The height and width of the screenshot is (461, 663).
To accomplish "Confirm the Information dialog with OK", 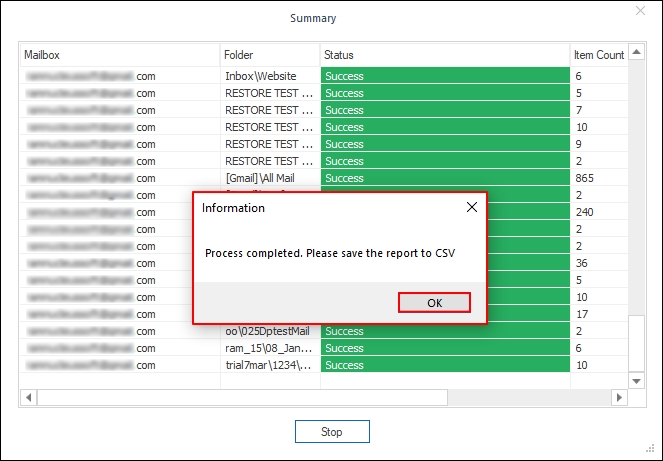I will point(434,303).
